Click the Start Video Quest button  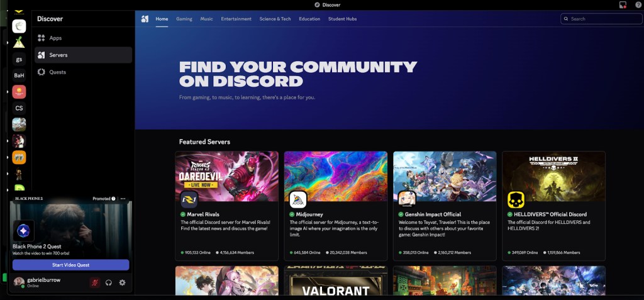[x=70, y=265]
